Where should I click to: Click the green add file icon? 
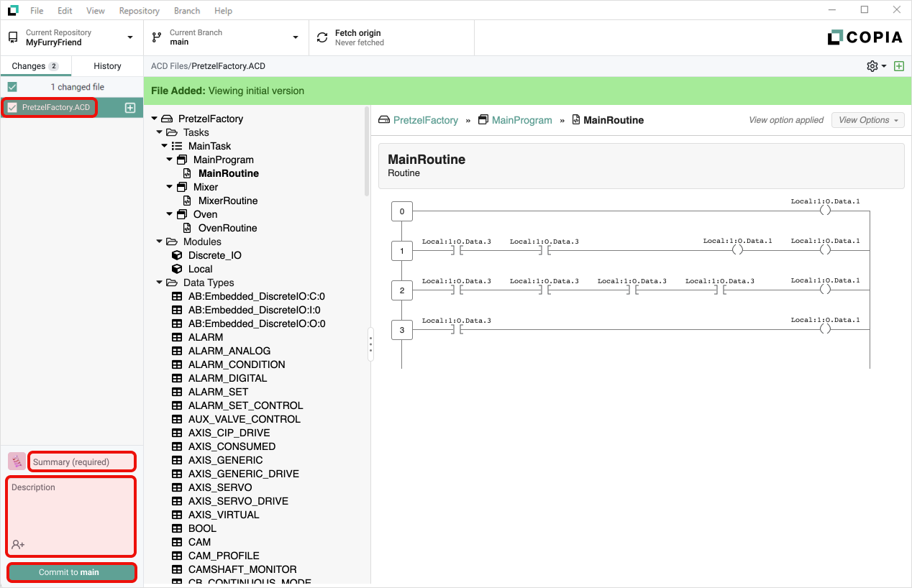pos(898,66)
